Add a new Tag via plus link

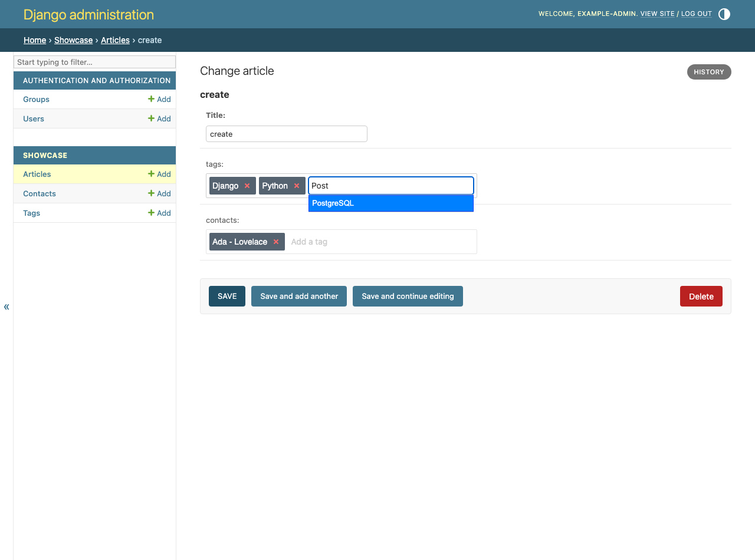(x=159, y=213)
